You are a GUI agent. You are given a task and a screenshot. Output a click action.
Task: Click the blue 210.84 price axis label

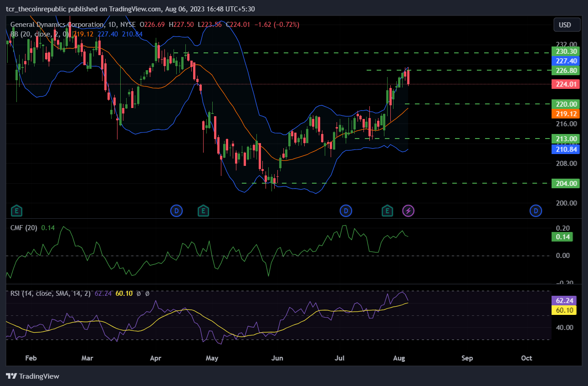point(565,149)
